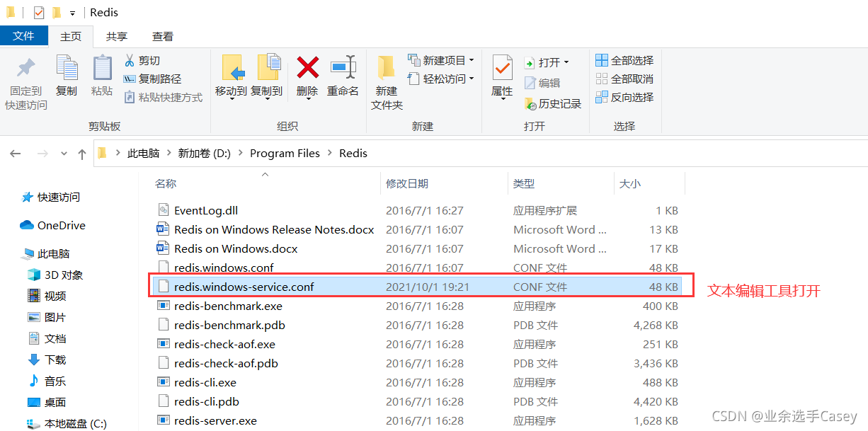Switch to the Share (共享) tab
The width and height of the screenshot is (868, 431).
(117, 36)
